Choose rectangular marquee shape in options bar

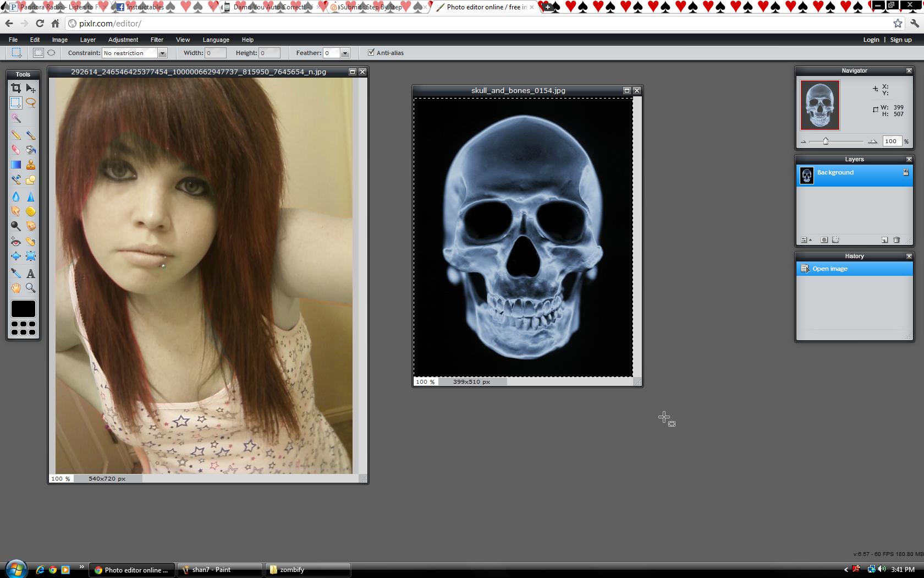click(38, 53)
